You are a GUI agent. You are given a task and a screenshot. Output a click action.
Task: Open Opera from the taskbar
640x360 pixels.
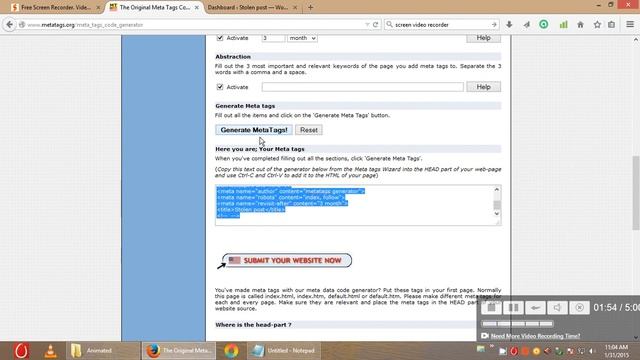pos(21,351)
